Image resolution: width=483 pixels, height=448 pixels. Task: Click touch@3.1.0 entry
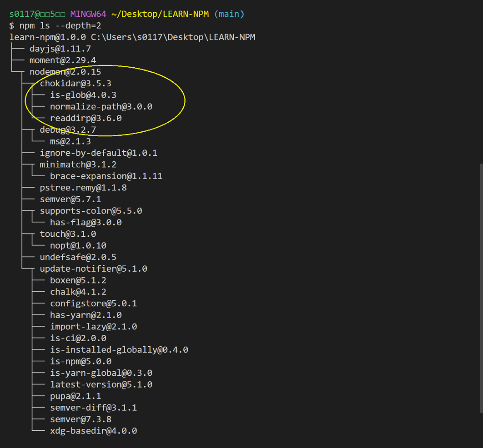tap(68, 234)
